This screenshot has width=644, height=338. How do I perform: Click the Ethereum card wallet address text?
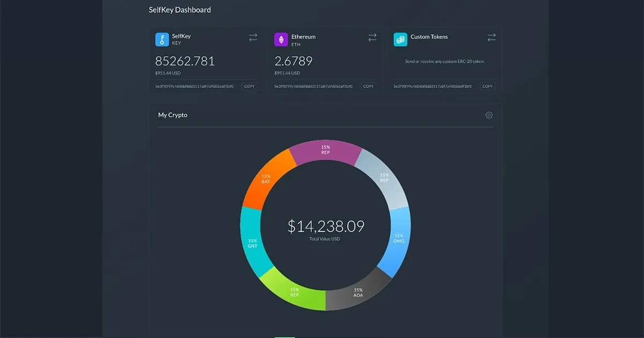pos(313,86)
